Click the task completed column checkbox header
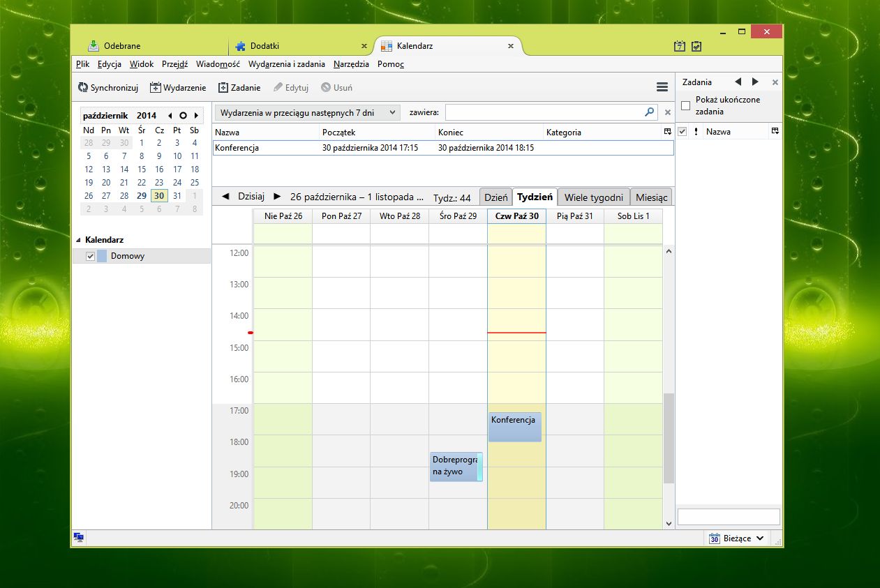 (683, 131)
